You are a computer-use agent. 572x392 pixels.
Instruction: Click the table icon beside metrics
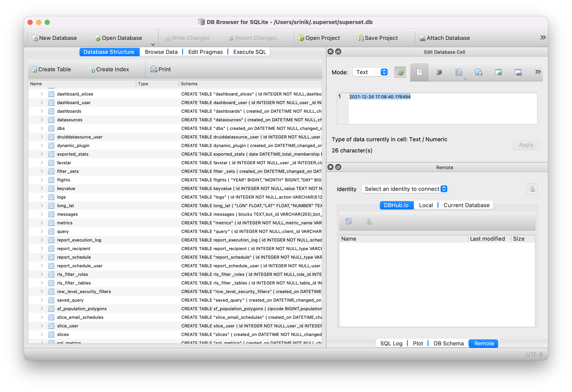[x=51, y=223]
